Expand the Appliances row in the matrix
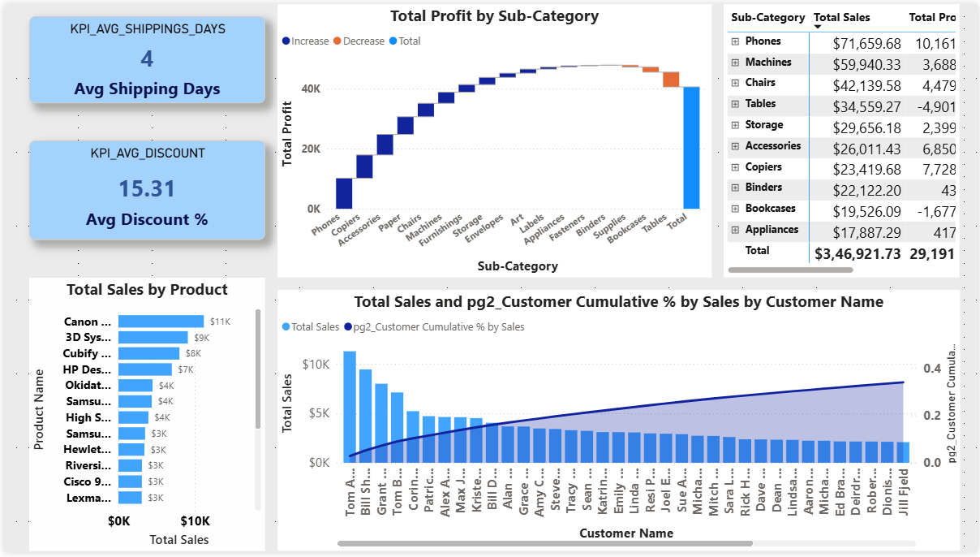Screen dimensions: 980x557 tap(736, 230)
